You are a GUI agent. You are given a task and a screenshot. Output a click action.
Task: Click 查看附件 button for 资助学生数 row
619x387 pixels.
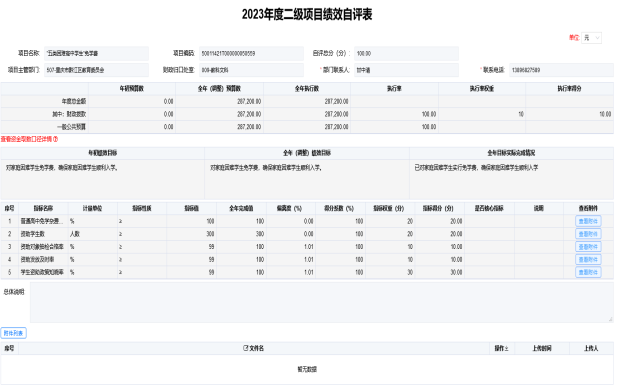[x=588, y=234]
